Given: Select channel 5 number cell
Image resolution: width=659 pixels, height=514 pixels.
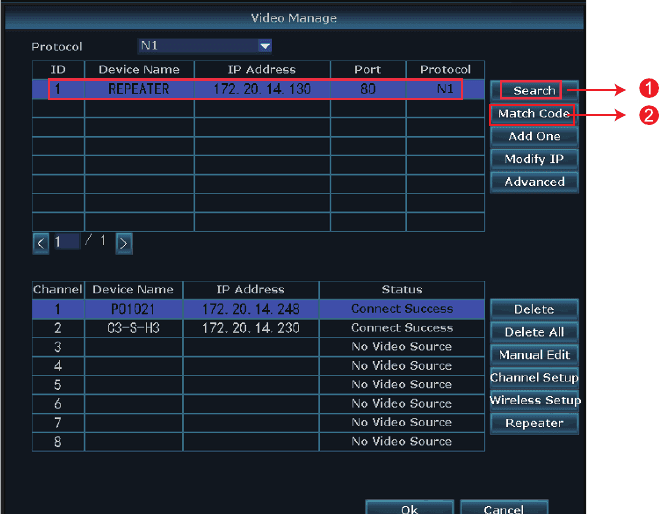Looking at the screenshot, I should tap(58, 385).
